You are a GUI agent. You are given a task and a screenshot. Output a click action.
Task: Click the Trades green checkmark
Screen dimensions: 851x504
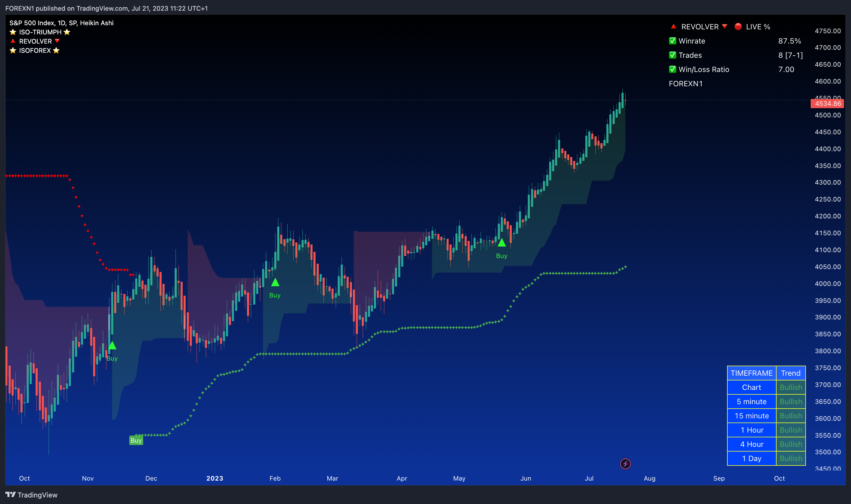(672, 55)
